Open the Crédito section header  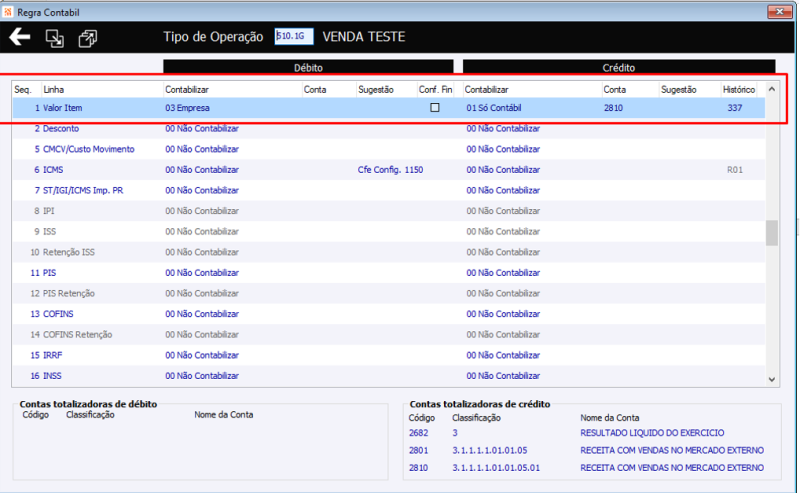pos(618,67)
